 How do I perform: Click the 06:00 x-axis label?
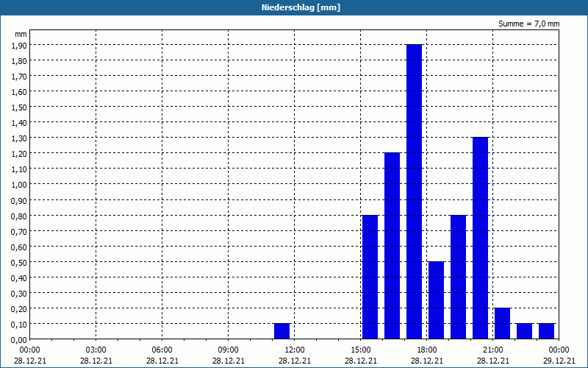click(162, 350)
